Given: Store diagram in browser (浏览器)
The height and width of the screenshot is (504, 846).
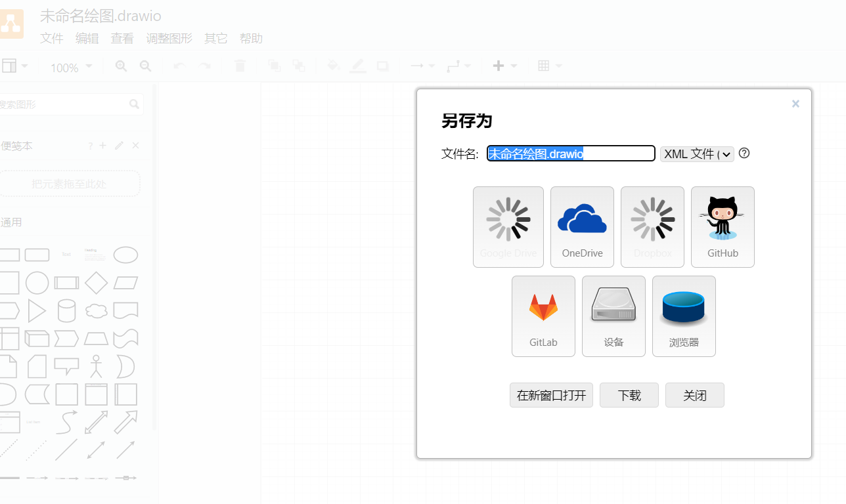Looking at the screenshot, I should pyautogui.click(x=684, y=316).
